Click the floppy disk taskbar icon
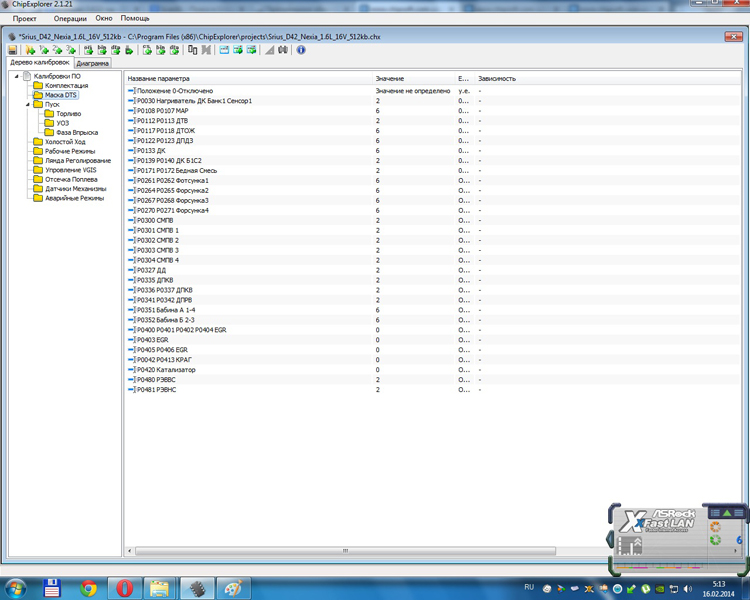The width and height of the screenshot is (750, 600). coord(52,588)
